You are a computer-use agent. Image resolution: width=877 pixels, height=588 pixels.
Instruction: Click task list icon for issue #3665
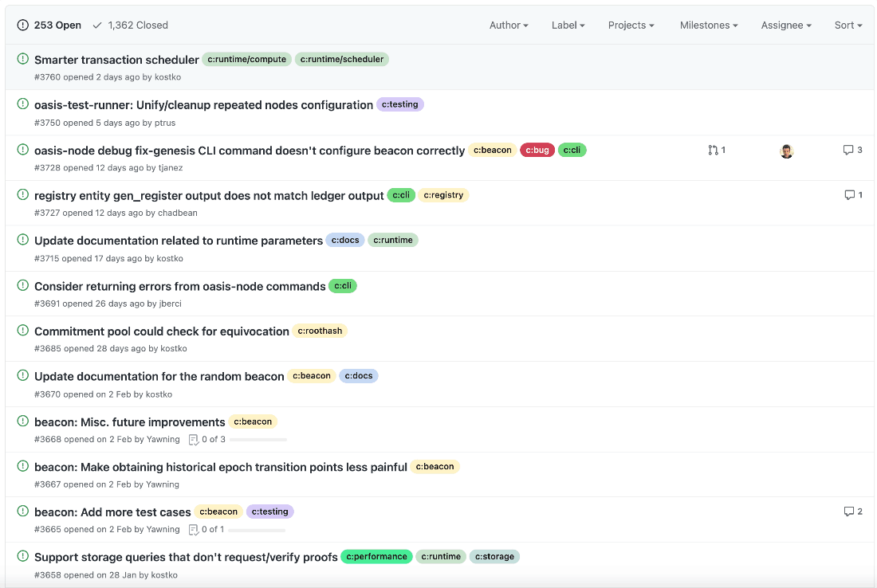[194, 530]
